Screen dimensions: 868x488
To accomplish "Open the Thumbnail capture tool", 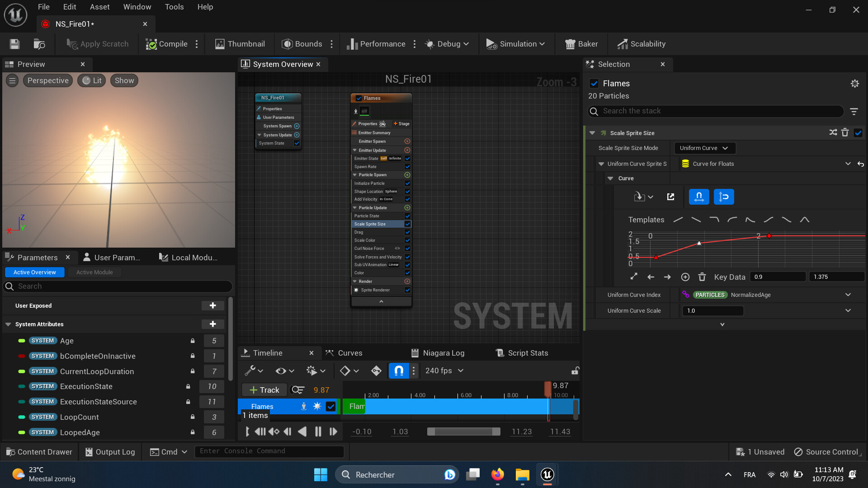I will click(x=240, y=44).
